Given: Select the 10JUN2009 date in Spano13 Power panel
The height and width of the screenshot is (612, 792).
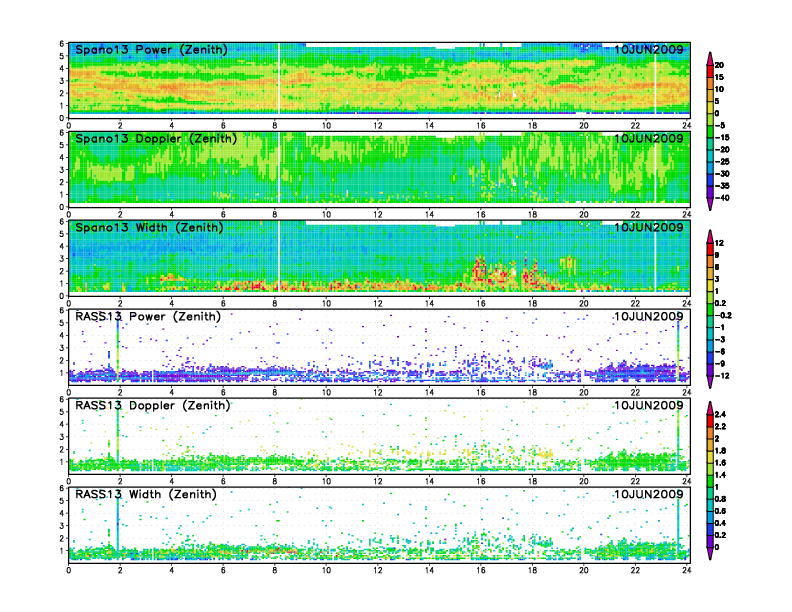Looking at the screenshot, I should pyautogui.click(x=649, y=50).
